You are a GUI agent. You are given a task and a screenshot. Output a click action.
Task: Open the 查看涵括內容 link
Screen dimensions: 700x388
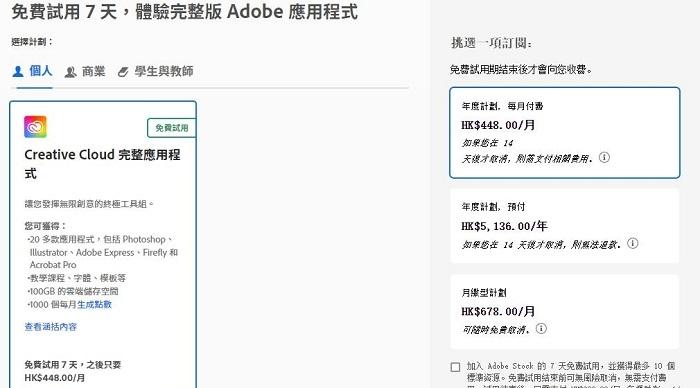point(50,327)
